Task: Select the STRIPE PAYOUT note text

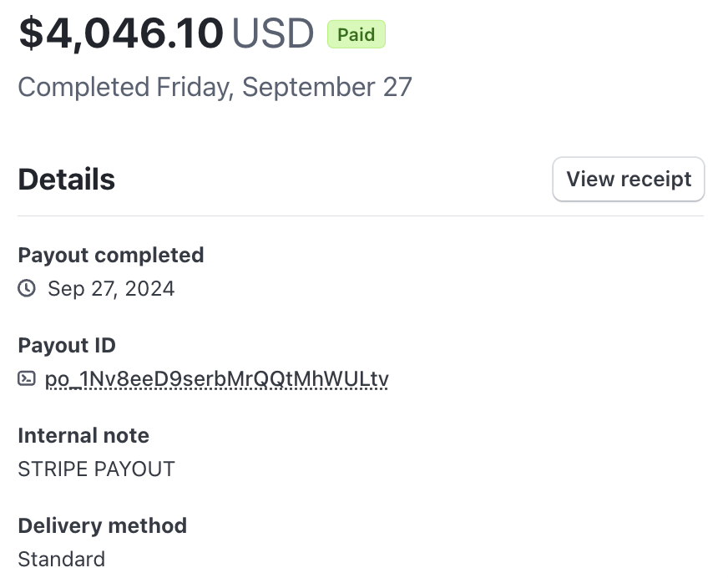Action: coord(96,469)
